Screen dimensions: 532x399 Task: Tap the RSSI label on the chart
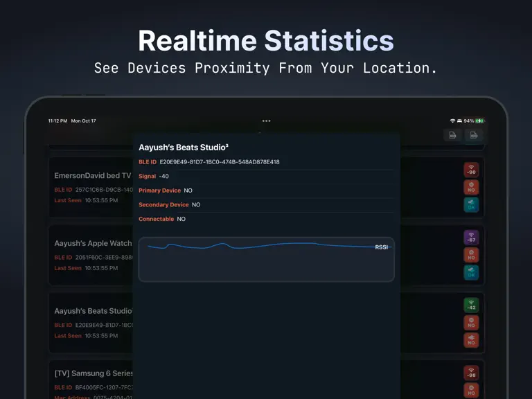tap(382, 247)
